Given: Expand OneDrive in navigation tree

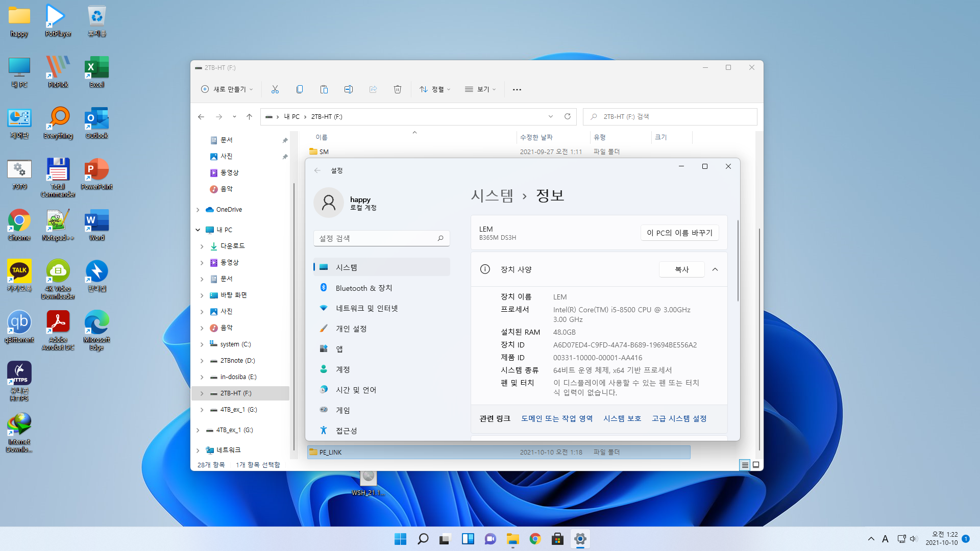Looking at the screenshot, I should 198,210.
